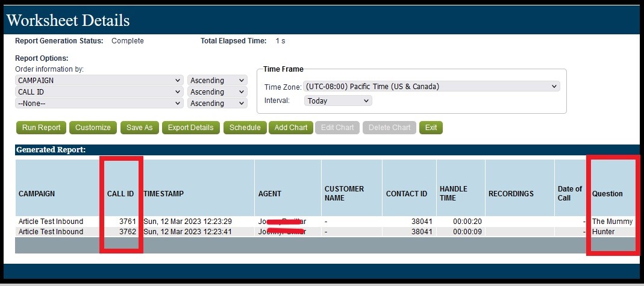This screenshot has width=644, height=286.
Task: Click Hunter question value
Action: (604, 232)
